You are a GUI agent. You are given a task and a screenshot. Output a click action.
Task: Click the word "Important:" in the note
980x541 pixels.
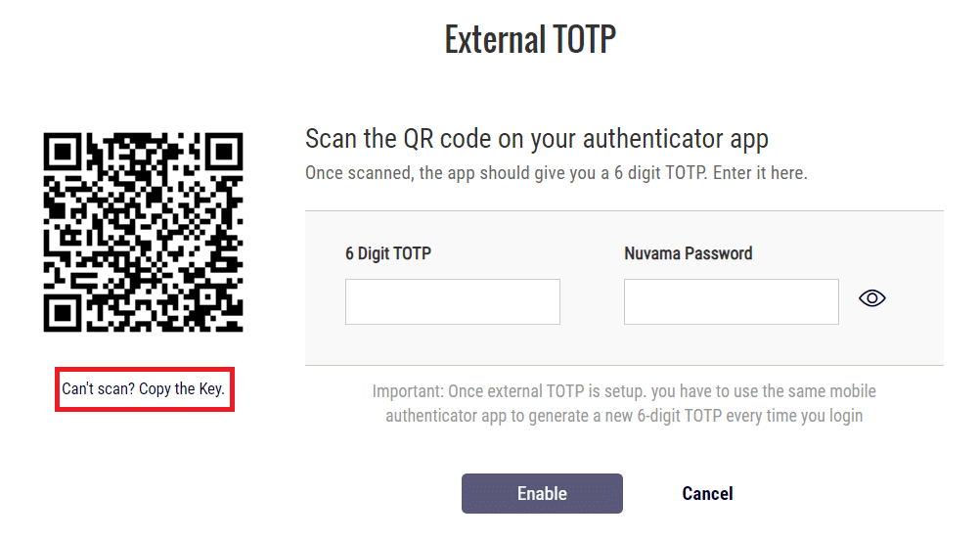pyautogui.click(x=408, y=391)
